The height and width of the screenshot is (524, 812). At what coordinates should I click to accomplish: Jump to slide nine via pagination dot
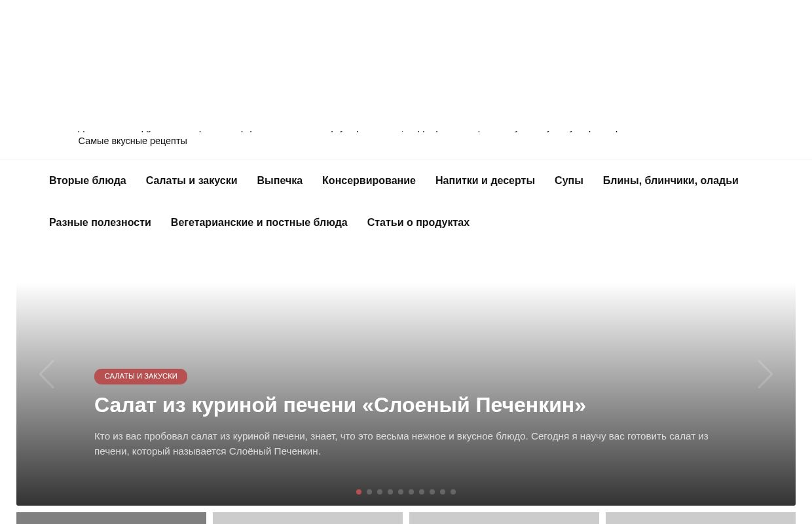(443, 492)
